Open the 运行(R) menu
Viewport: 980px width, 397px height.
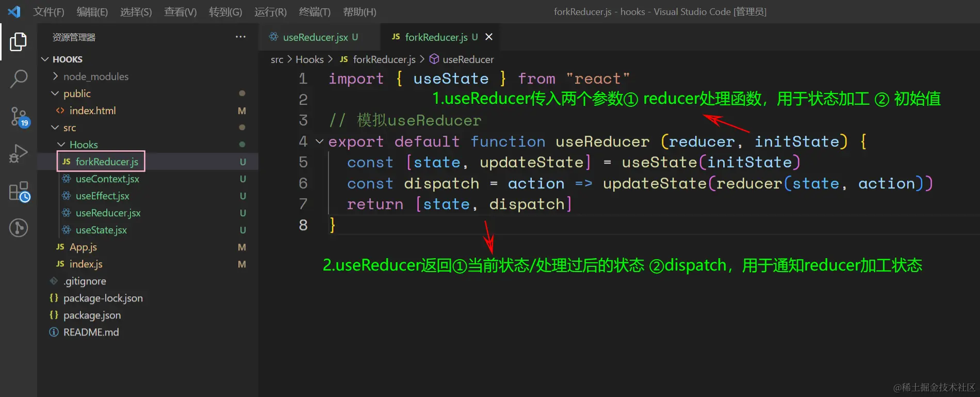(270, 12)
